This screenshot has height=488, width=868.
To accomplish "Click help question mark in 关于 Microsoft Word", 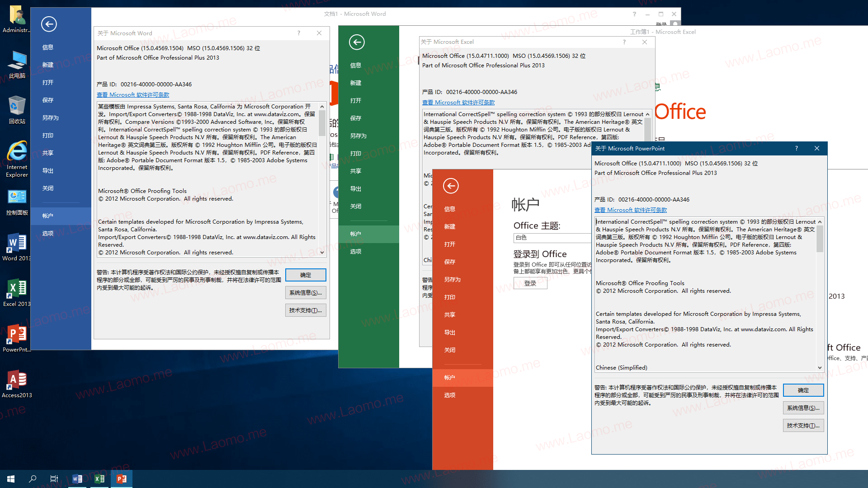I will 299,33.
